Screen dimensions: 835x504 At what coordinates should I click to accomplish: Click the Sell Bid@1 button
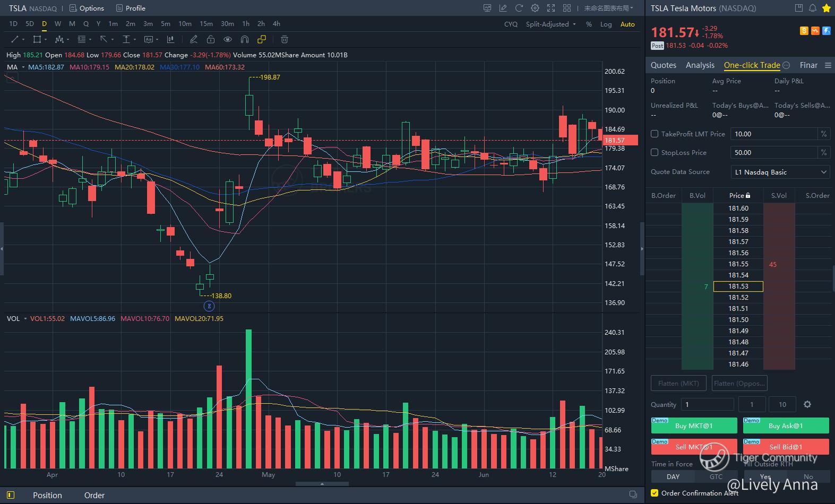[786, 447]
